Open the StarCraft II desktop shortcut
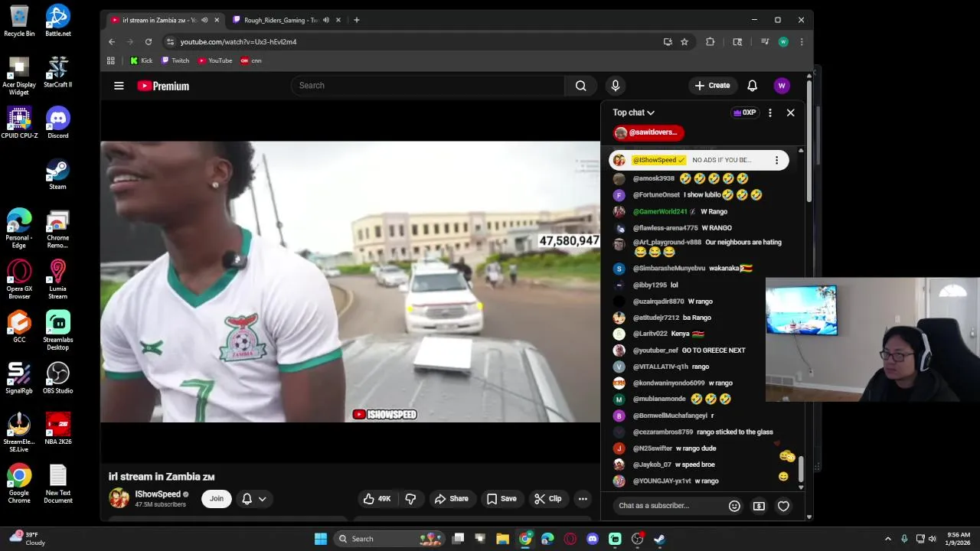Image resolution: width=980 pixels, height=551 pixels. (57, 73)
